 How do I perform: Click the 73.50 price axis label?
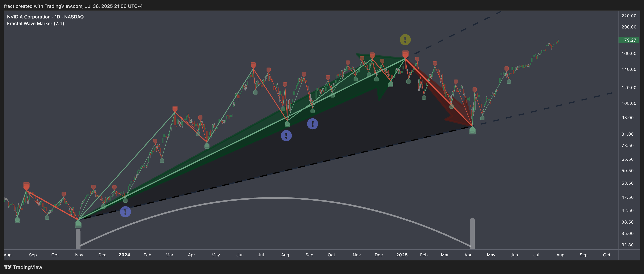[x=628, y=146]
